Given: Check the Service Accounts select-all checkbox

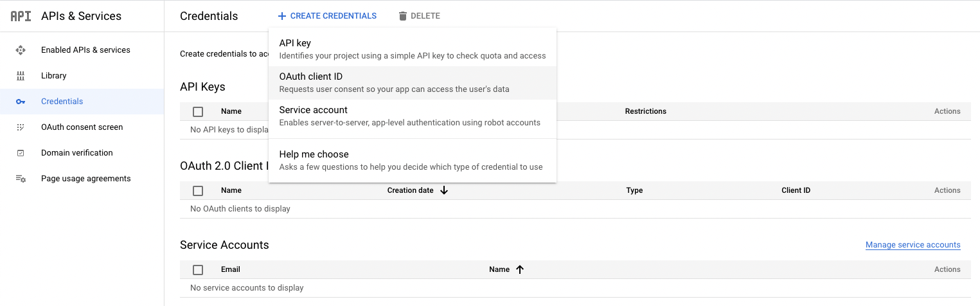Looking at the screenshot, I should click(x=198, y=270).
